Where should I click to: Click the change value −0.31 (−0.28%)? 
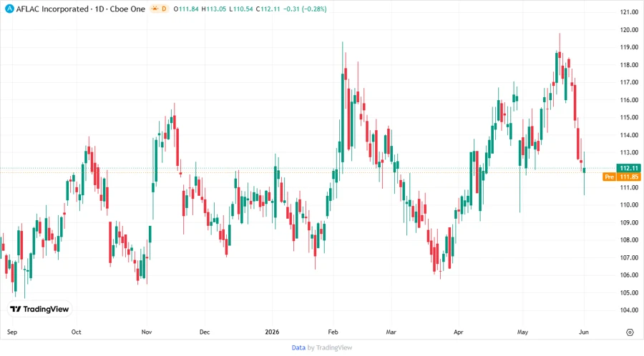coord(305,9)
